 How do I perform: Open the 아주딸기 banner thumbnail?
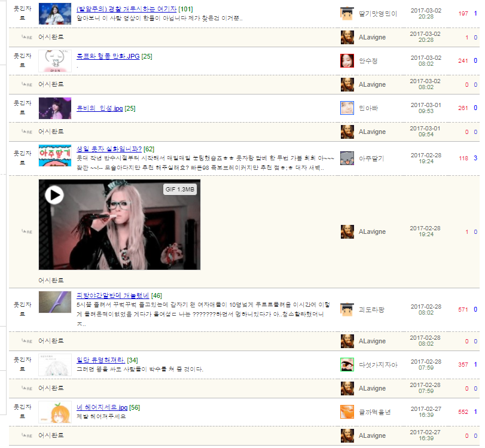pyautogui.click(x=55, y=156)
